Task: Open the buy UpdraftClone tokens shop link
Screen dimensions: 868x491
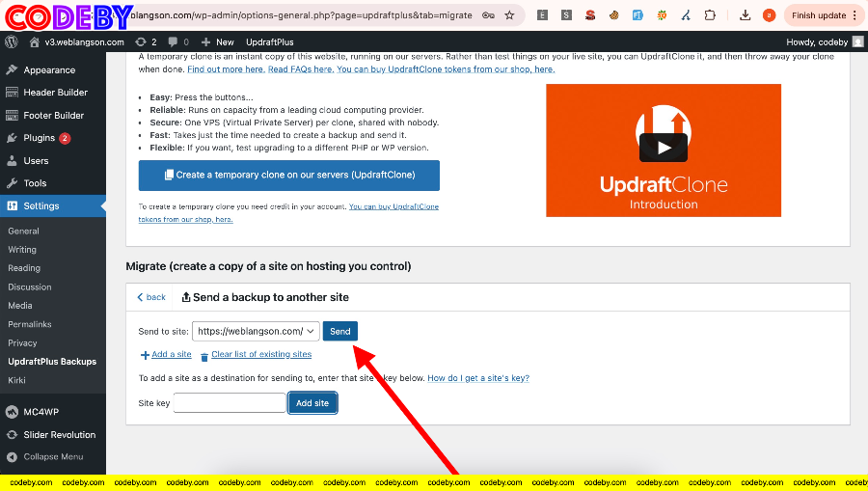Action: coord(446,69)
